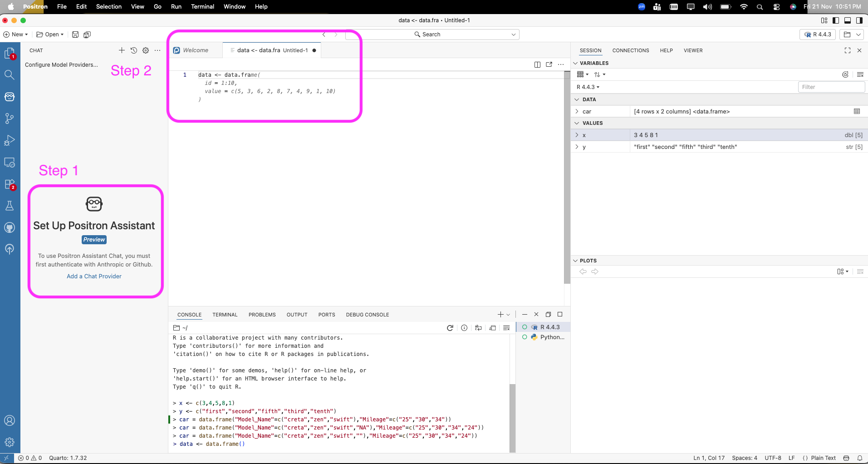Viewport: 868px width, 464px height.
Task: Open the Search view in activity bar
Action: tap(10, 75)
